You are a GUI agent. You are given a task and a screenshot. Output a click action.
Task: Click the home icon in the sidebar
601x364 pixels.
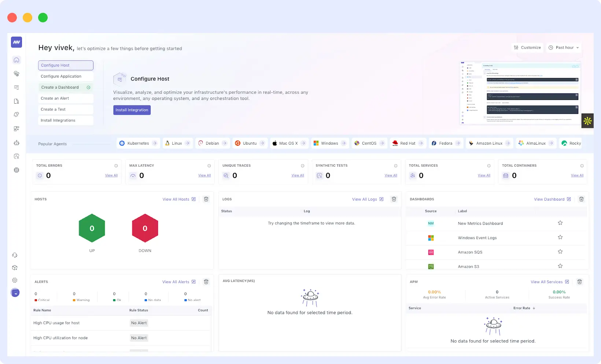pos(16,60)
